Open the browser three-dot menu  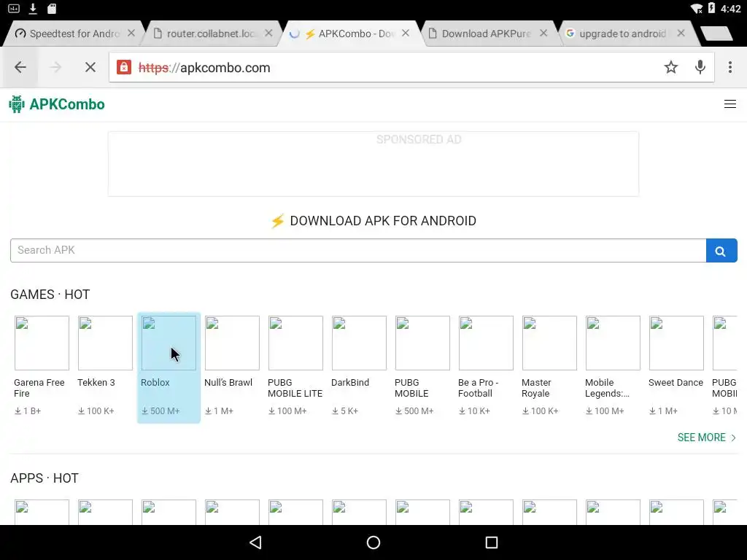click(729, 67)
